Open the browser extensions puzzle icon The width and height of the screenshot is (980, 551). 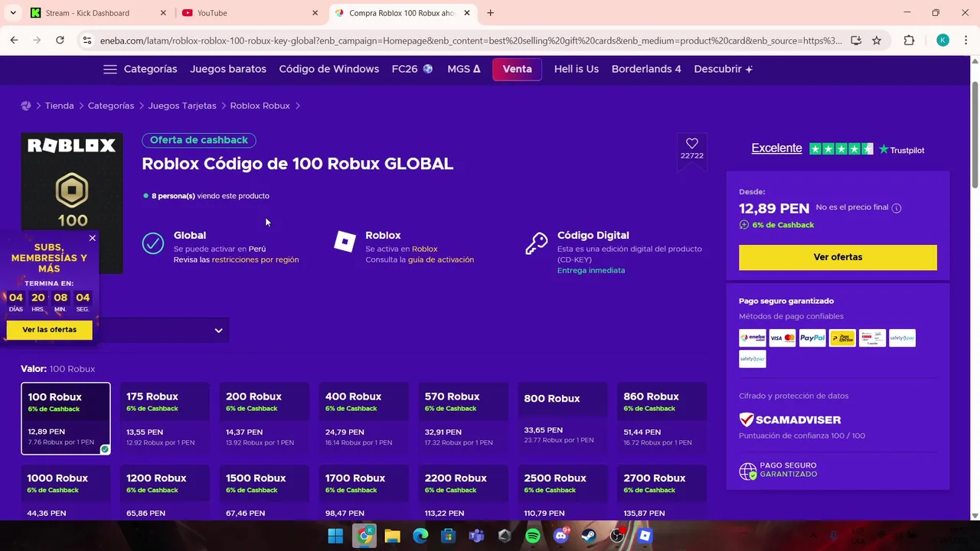click(909, 41)
